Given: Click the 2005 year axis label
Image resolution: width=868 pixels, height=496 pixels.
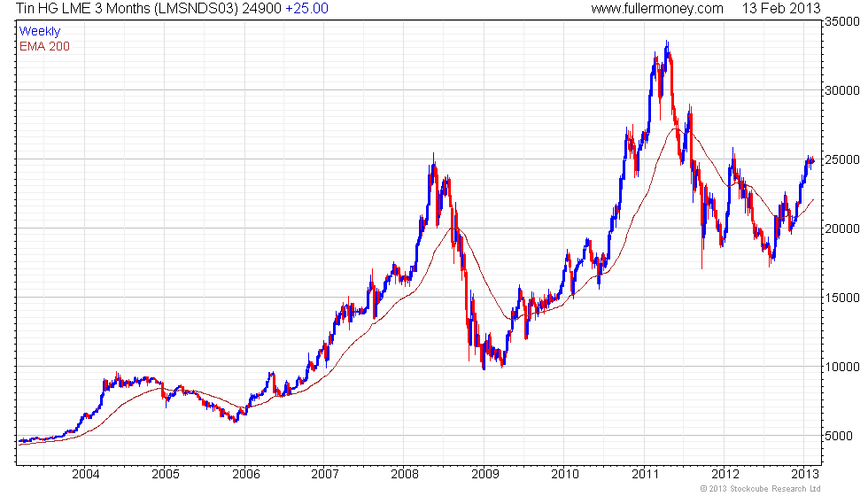Looking at the screenshot, I should pos(166,474).
